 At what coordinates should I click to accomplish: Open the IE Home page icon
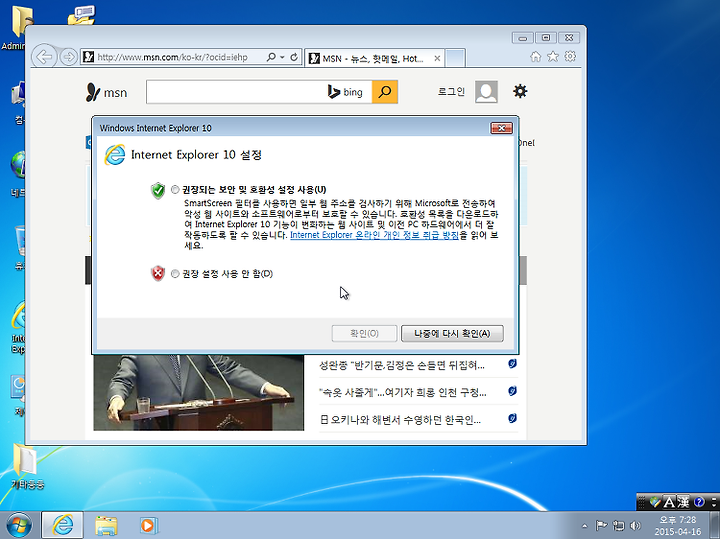[x=535, y=56]
